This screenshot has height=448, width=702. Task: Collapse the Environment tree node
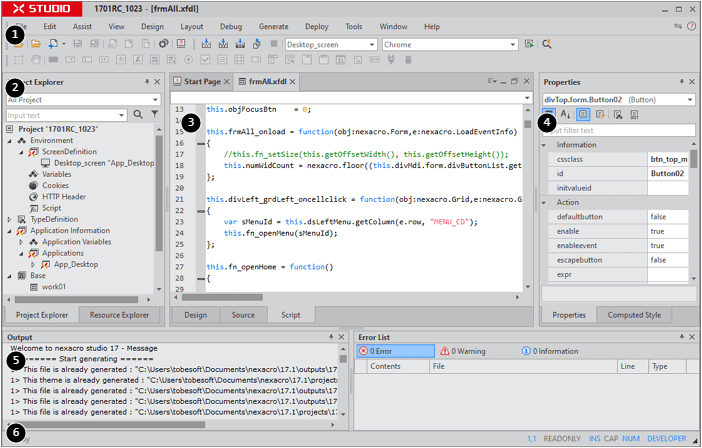(x=10, y=141)
